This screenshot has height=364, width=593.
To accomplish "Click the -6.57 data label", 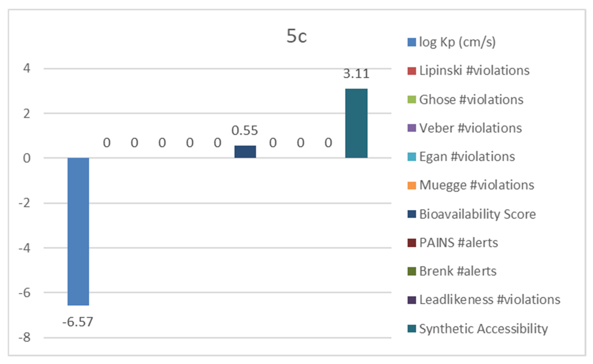I will tap(78, 322).
